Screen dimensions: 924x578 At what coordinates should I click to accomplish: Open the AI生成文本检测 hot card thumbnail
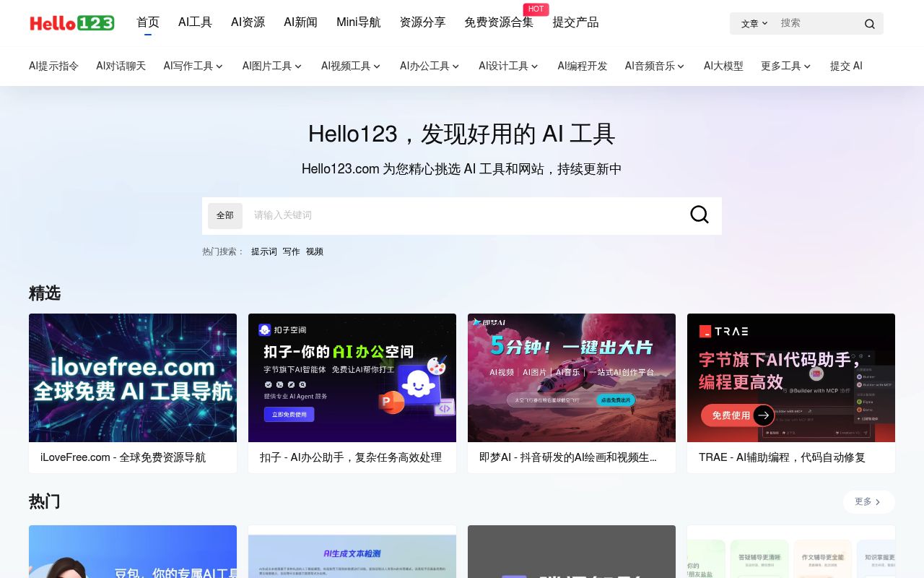352,551
